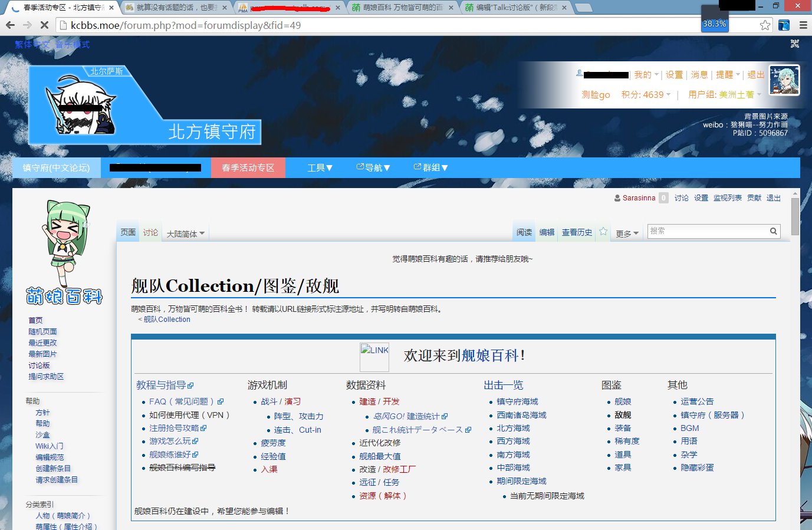Open the 更多 wiki actions dropdown
The image size is (812, 530).
(627, 234)
